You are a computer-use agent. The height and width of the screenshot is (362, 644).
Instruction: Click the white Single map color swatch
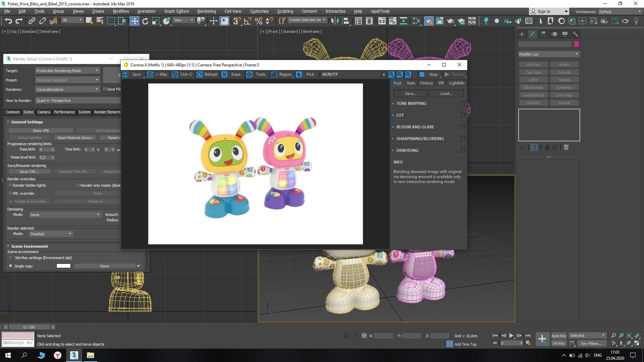[63, 266]
